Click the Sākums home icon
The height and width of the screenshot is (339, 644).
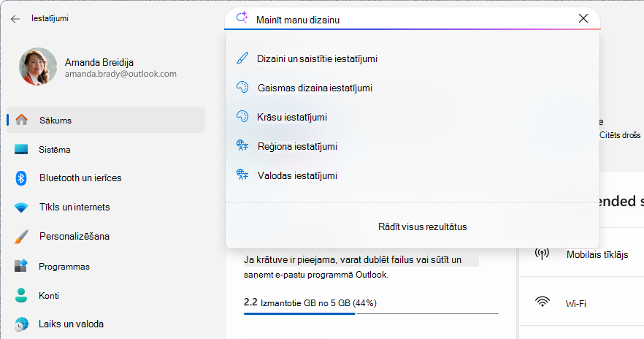[x=21, y=120]
